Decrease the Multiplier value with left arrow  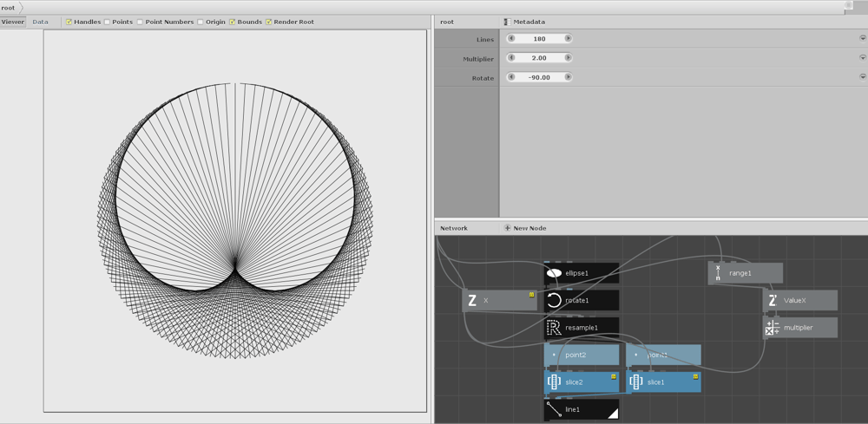[x=511, y=57]
